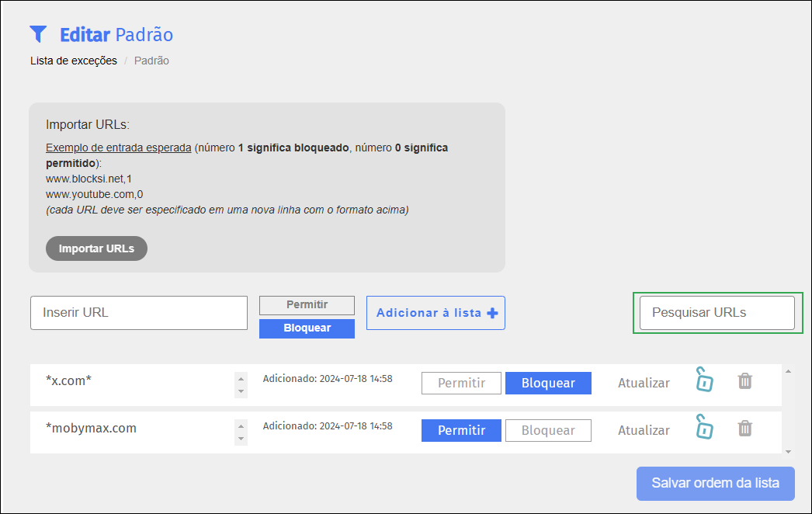Click the Padrão breadcrumb item

151,61
